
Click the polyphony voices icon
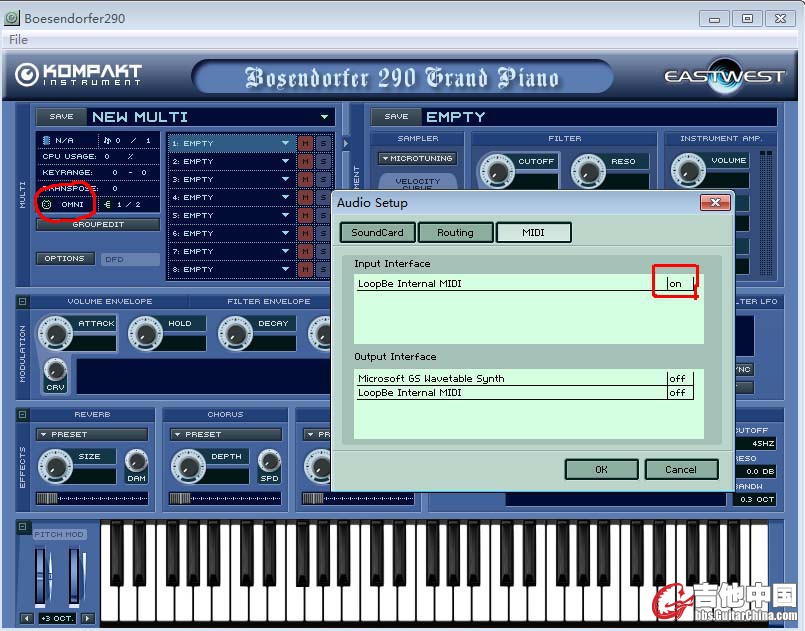tap(107, 140)
